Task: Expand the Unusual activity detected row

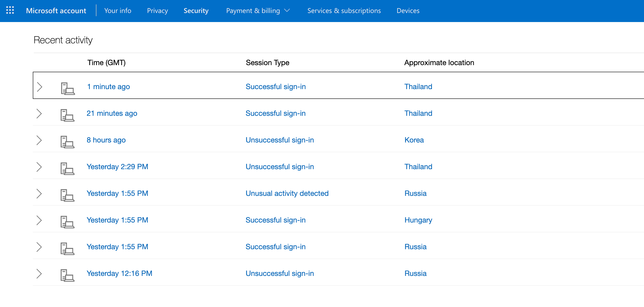Action: pyautogui.click(x=39, y=194)
